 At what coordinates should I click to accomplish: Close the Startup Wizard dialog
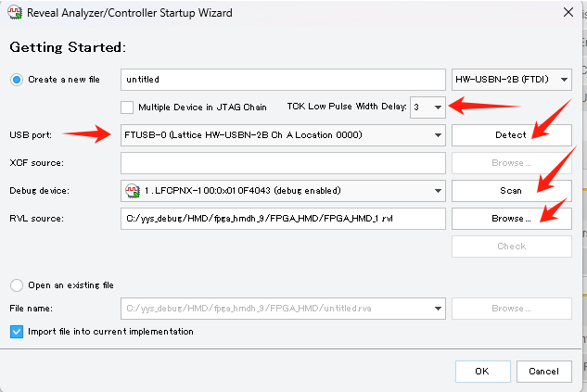tap(568, 12)
